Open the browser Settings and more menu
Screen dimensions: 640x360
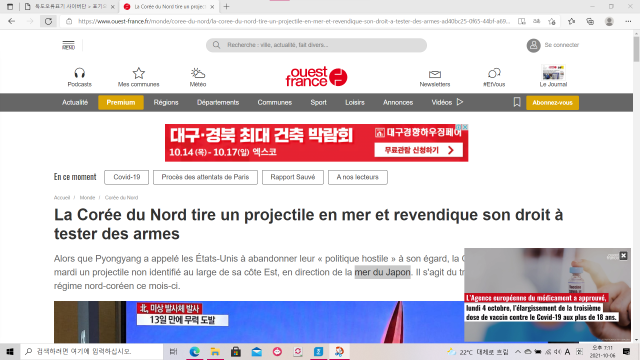pyautogui.click(x=628, y=21)
